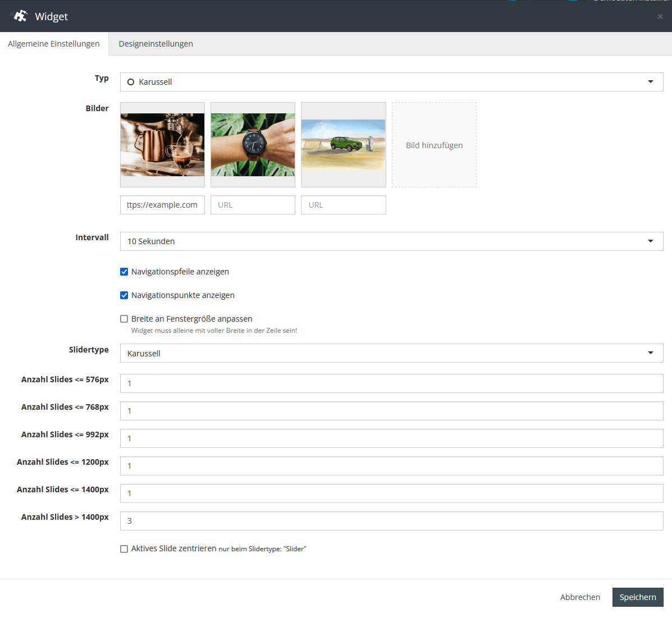Open the Typ dropdown showing Karussell
The image size is (672, 618).
click(x=391, y=82)
